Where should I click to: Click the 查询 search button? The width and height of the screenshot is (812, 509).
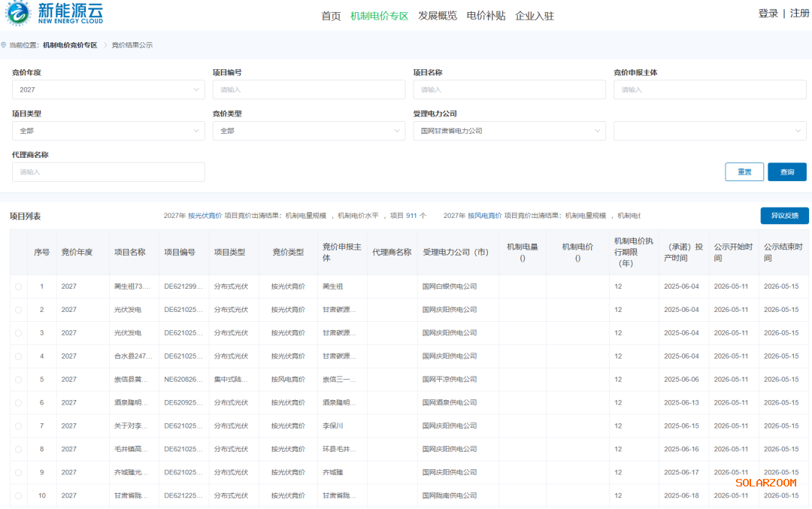point(786,172)
